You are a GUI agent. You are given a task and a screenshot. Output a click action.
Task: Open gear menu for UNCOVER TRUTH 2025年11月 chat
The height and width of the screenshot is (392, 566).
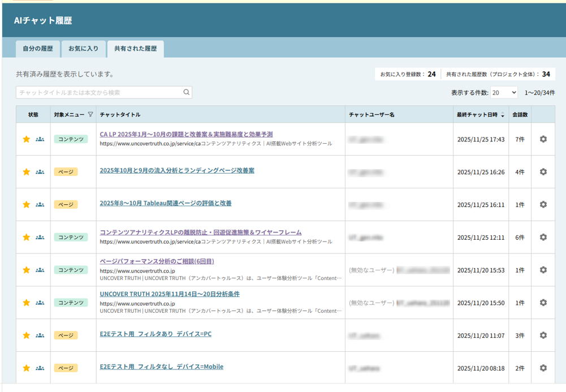pos(543,303)
